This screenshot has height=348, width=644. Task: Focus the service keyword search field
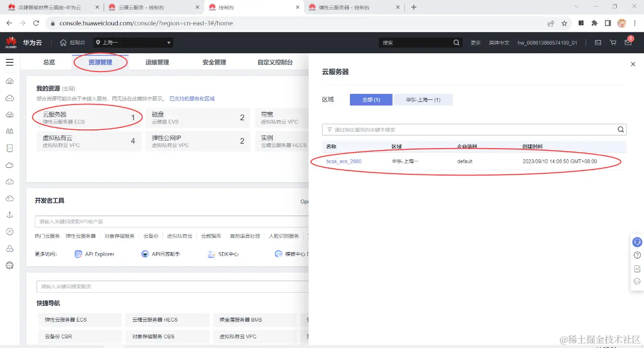click(x=173, y=287)
